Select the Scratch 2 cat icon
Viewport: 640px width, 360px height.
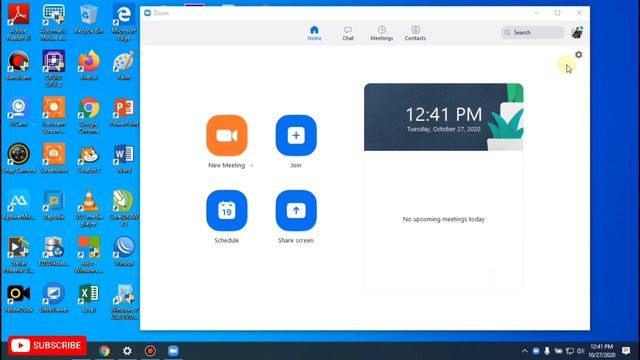click(x=89, y=158)
